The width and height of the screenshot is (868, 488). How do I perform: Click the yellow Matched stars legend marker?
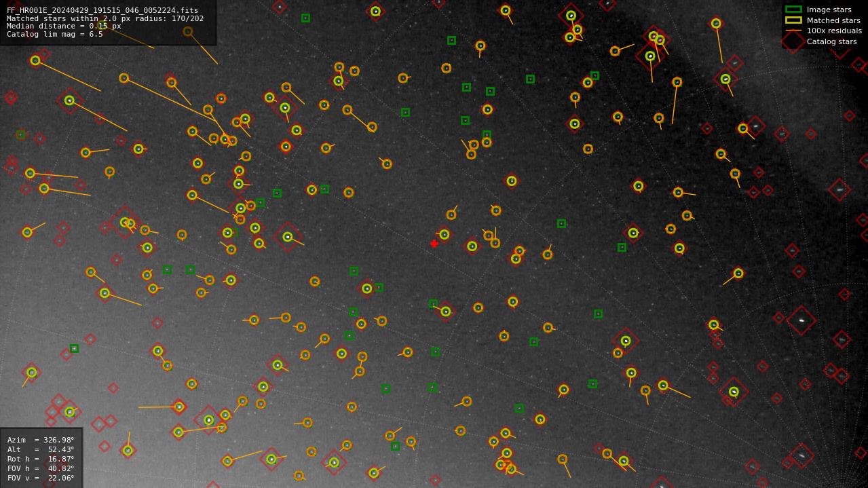click(x=793, y=20)
